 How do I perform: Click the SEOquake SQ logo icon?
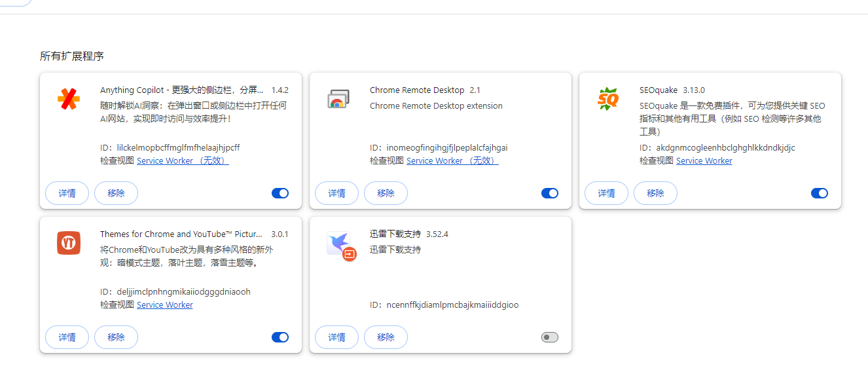[x=608, y=99]
